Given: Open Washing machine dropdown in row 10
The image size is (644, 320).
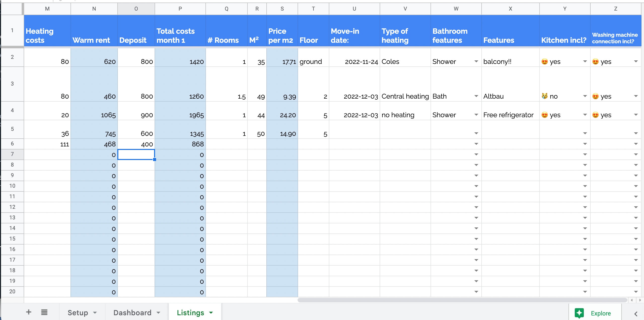Looking at the screenshot, I should click(636, 186).
